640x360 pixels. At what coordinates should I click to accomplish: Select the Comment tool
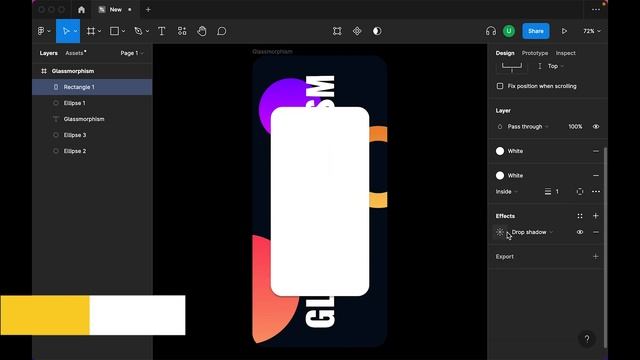point(222,31)
